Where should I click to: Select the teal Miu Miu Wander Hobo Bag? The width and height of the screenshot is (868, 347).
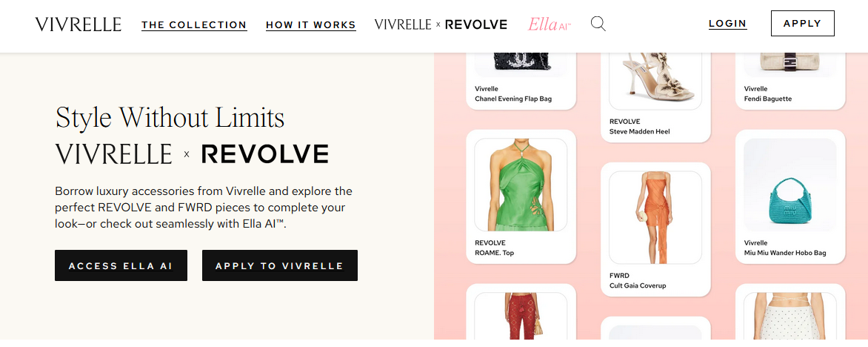[x=790, y=185]
